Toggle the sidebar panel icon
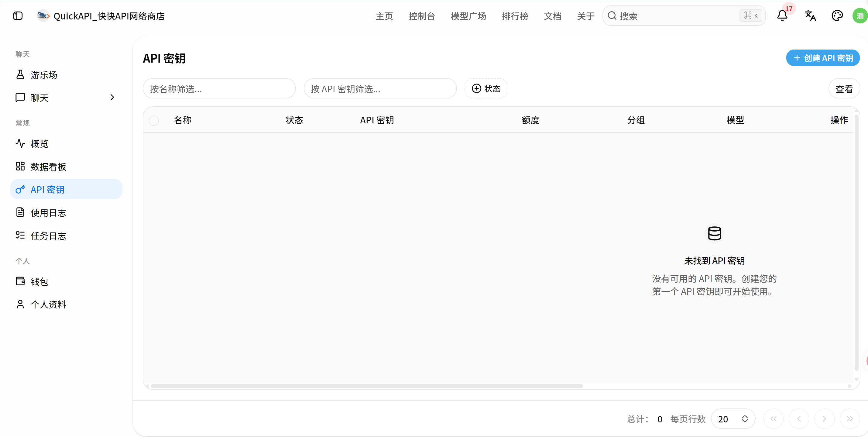The image size is (868, 437). pos(18,16)
